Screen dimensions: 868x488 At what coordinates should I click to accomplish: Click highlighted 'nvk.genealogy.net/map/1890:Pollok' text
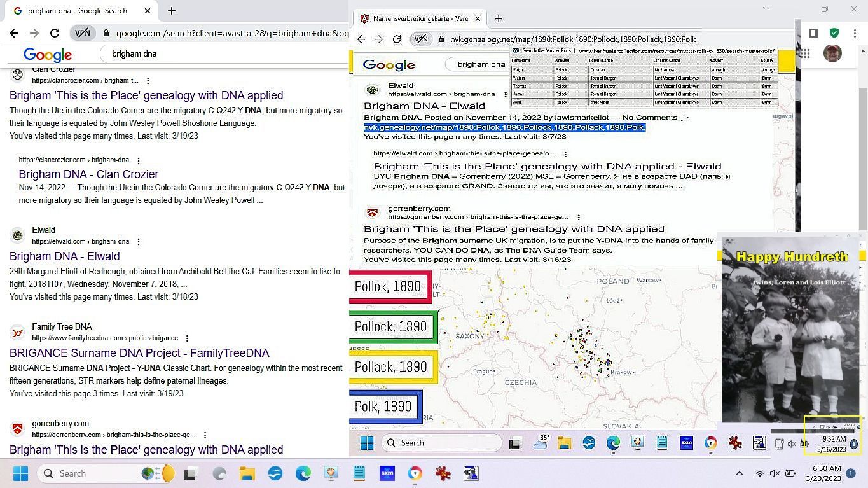coord(504,127)
